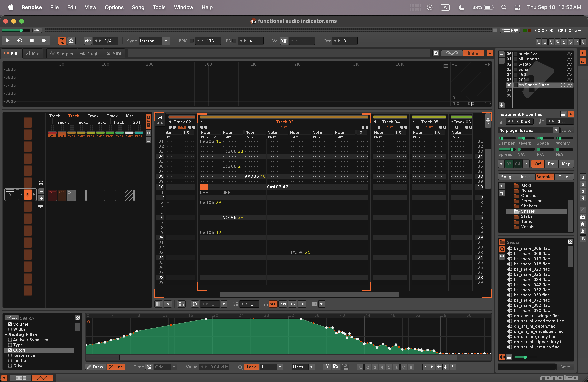588x382 pixels.
Task: Click the loop pattern playback button
Action: click(20, 41)
